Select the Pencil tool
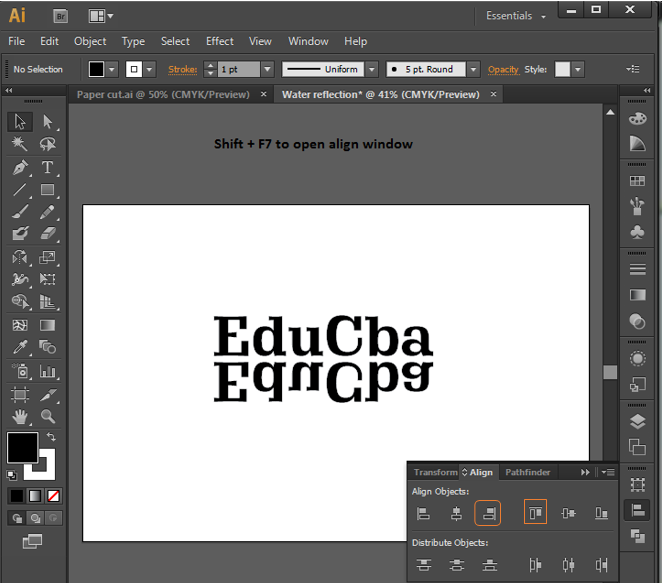This screenshot has width=662, height=583. coord(48,212)
